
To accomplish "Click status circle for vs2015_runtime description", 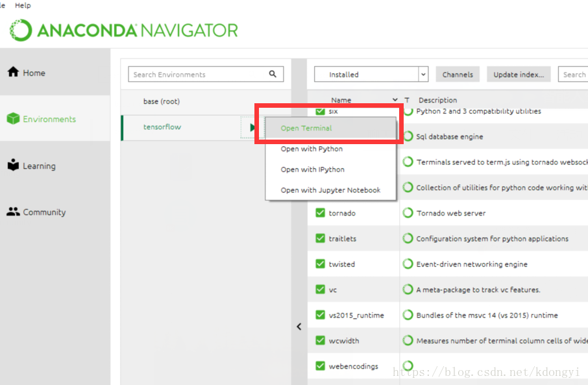I will click(408, 315).
